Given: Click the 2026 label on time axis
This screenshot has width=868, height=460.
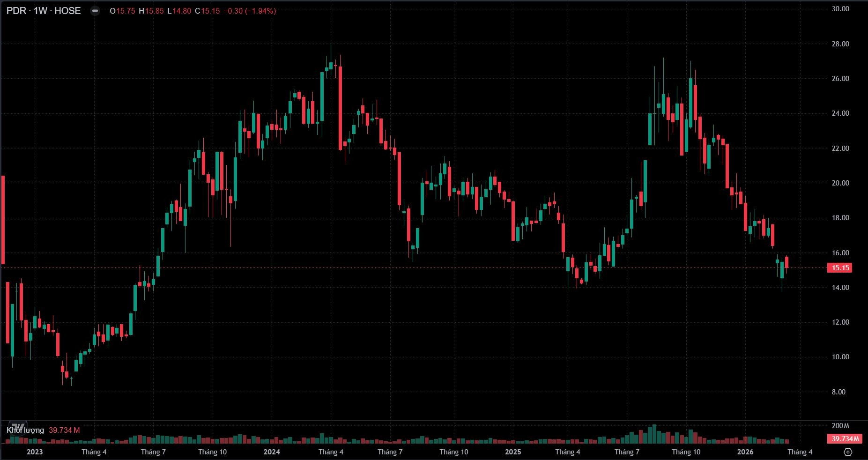Looking at the screenshot, I should pos(745,452).
